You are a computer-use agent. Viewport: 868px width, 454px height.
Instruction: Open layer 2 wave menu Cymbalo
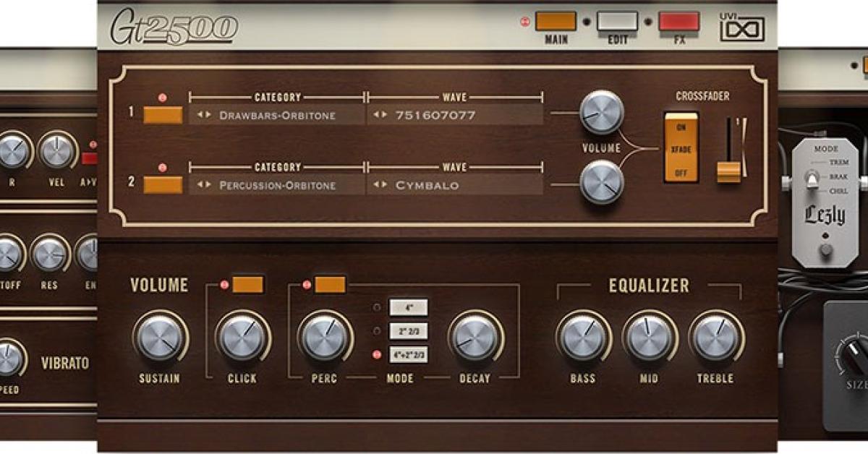pyautogui.click(x=455, y=185)
